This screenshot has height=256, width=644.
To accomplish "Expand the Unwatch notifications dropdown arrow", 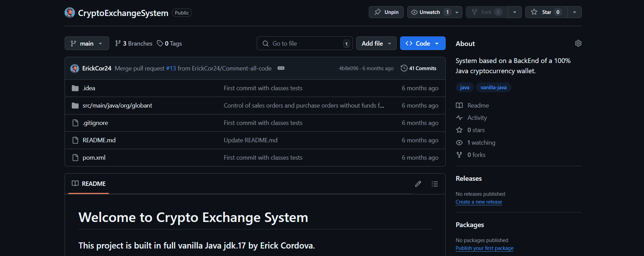I will [x=457, y=12].
